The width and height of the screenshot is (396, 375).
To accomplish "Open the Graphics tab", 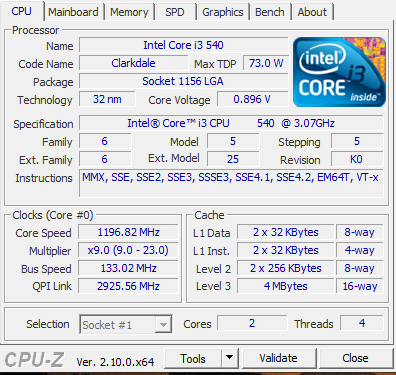I will coord(223,12).
